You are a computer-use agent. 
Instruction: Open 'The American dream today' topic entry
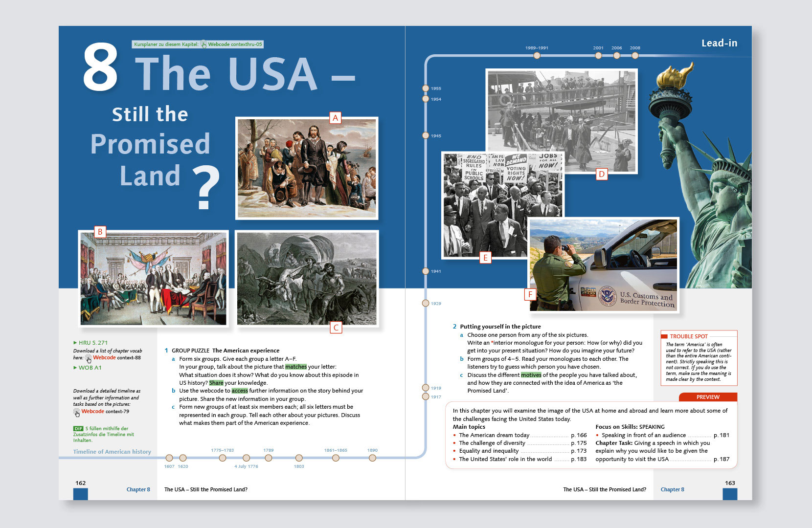[494, 435]
